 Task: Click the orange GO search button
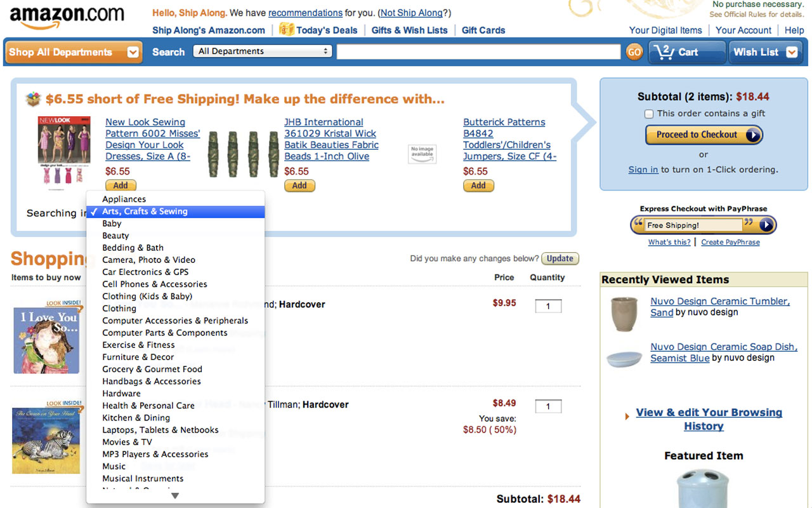(634, 52)
